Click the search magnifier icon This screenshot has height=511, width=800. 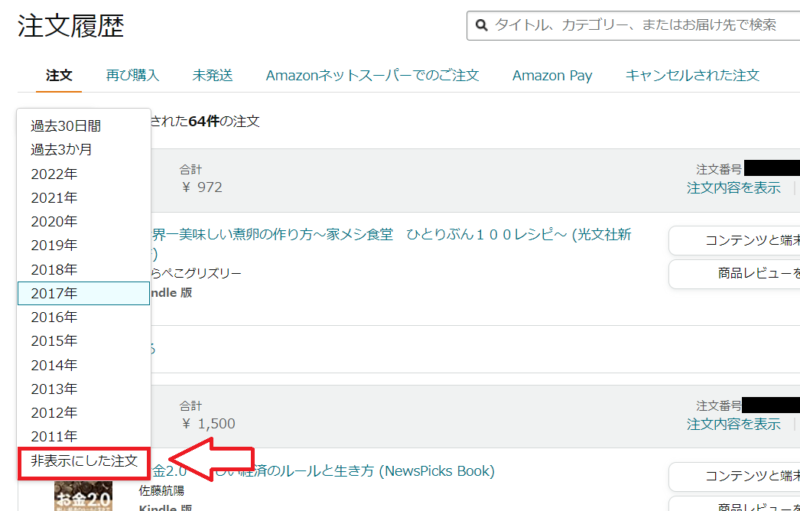coord(481,25)
